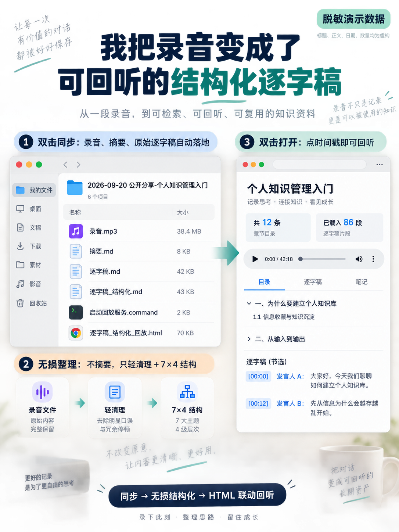The image size is (399, 532).
Task: Mute the audio with speaker icon
Action: click(359, 259)
